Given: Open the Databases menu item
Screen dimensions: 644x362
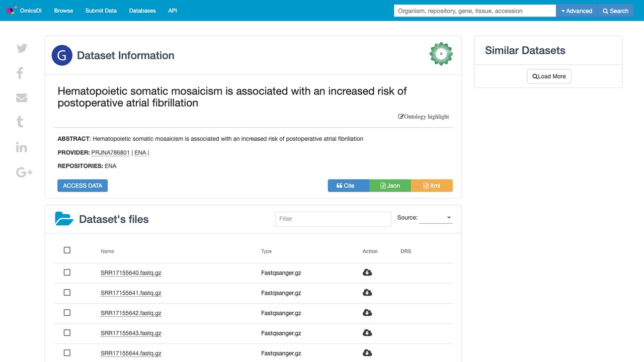Looking at the screenshot, I should 142,11.
